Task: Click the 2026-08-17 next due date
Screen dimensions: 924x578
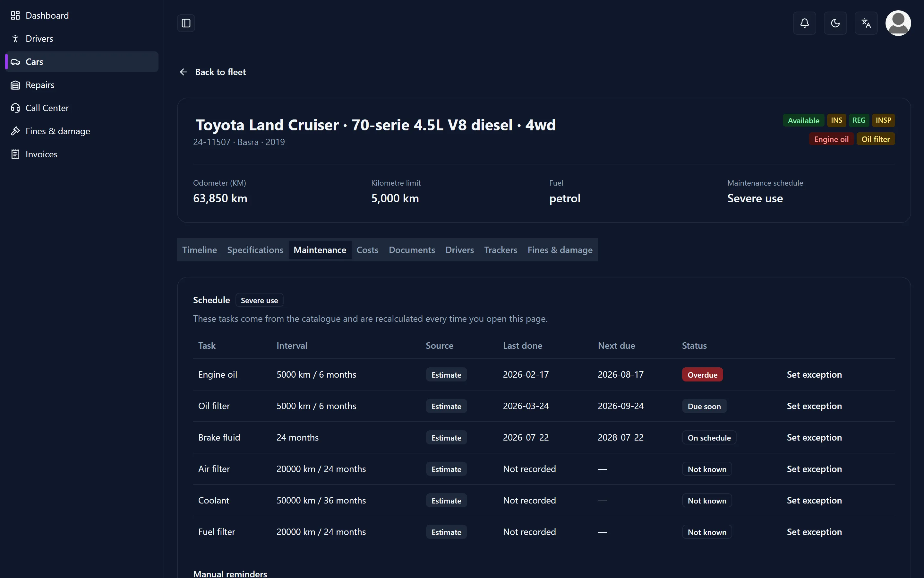Action: (x=620, y=375)
